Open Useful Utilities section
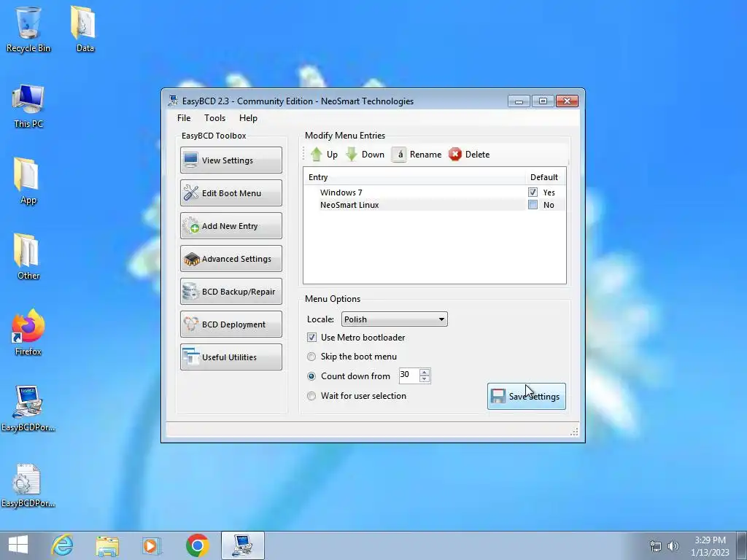The image size is (747, 560). click(231, 357)
